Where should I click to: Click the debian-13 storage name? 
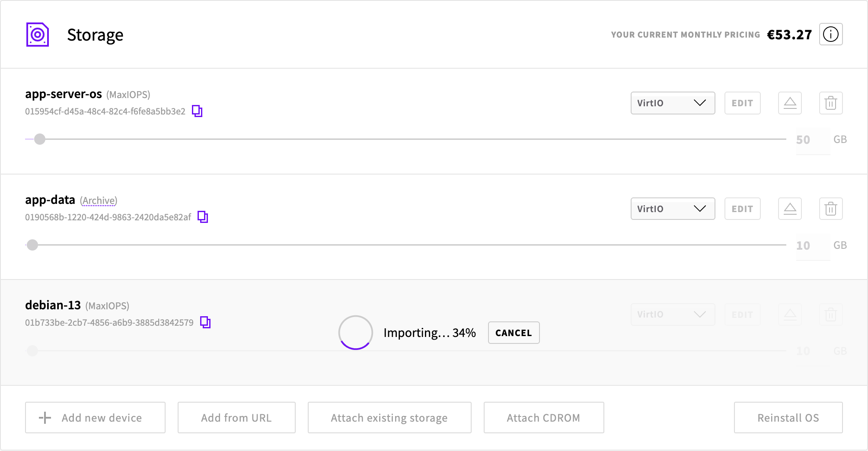coord(53,305)
